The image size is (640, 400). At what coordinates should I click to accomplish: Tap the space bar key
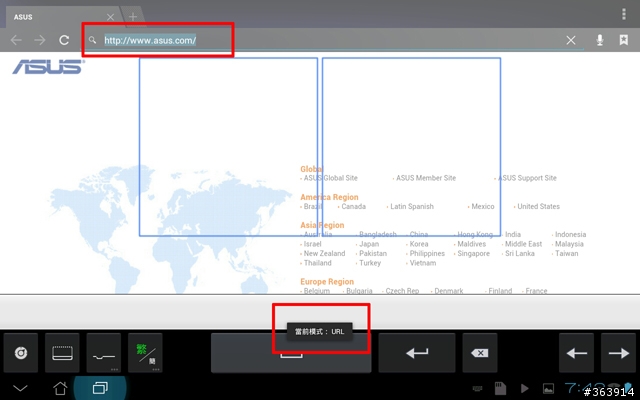pyautogui.click(x=291, y=353)
